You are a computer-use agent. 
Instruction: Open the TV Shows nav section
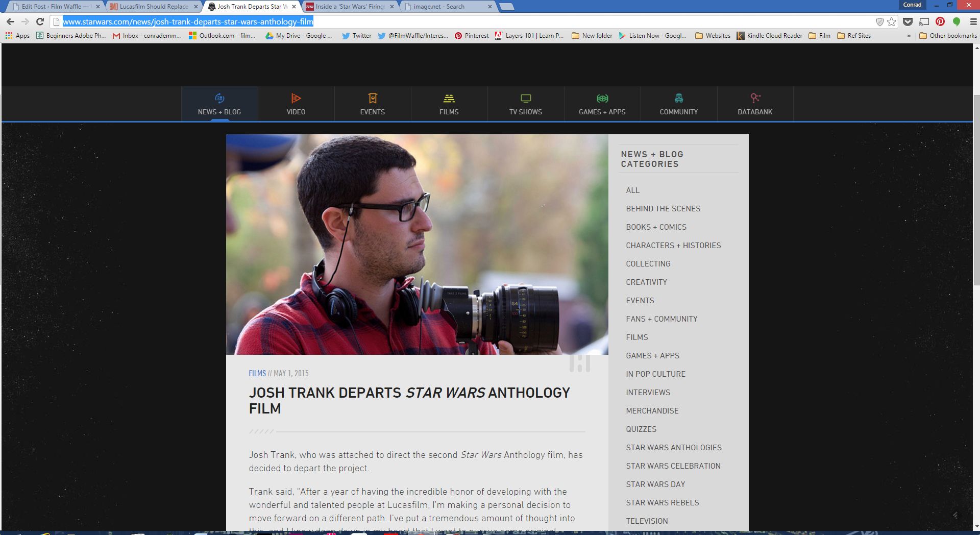[x=526, y=104]
